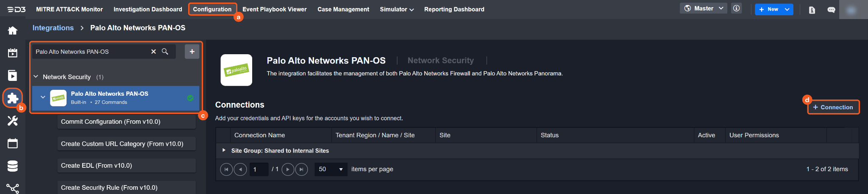
Task: Open the wrench utilities icon in sidebar
Action: (13, 121)
